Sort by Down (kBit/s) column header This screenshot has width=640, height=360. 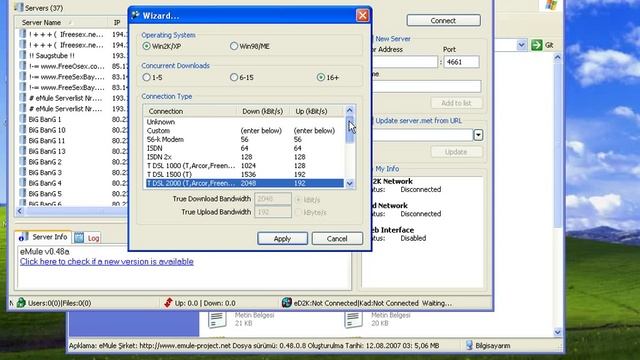click(262, 111)
